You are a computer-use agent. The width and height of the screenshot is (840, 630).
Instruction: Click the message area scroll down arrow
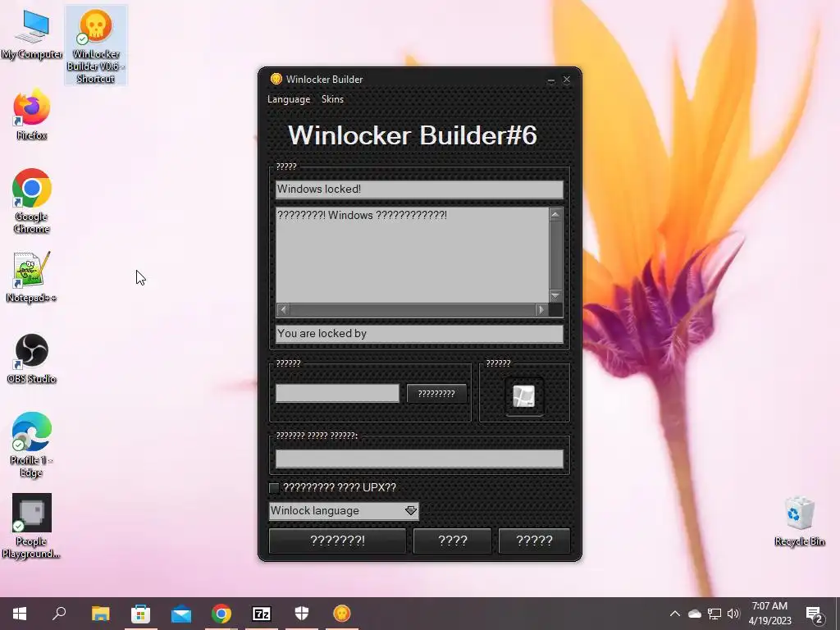point(555,295)
